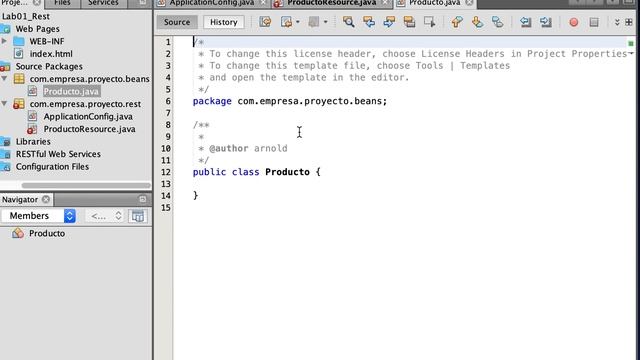
Task: Open the Back history dropdown arrow
Action: [298, 22]
